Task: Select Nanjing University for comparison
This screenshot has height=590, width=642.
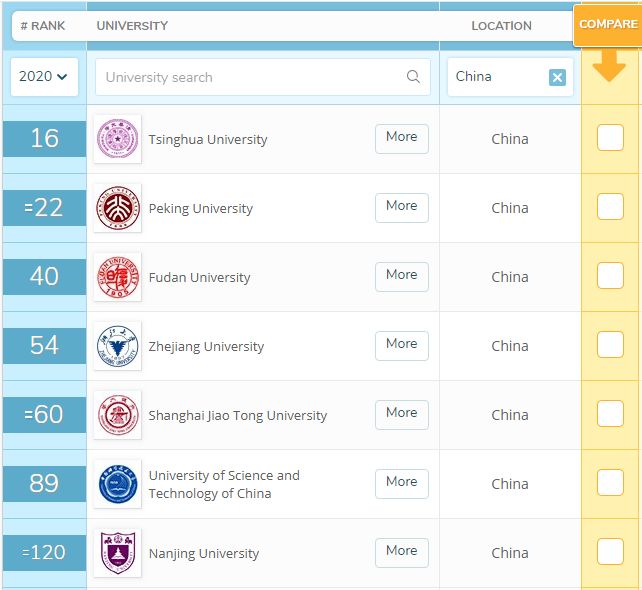Action: [610, 552]
